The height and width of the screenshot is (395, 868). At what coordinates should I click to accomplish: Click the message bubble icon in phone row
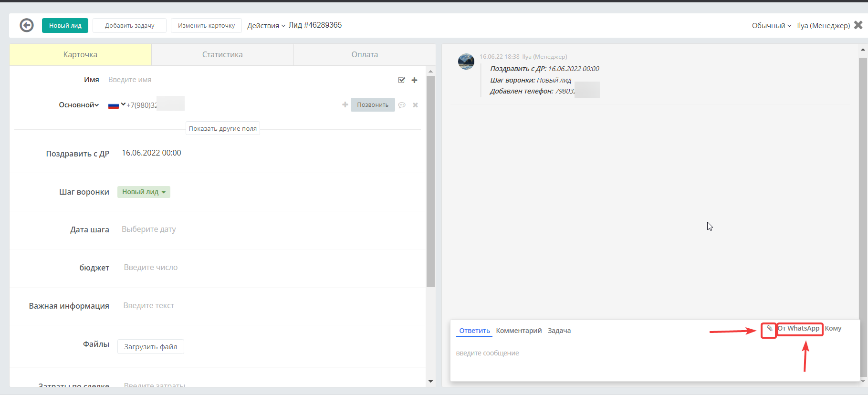[x=402, y=105]
